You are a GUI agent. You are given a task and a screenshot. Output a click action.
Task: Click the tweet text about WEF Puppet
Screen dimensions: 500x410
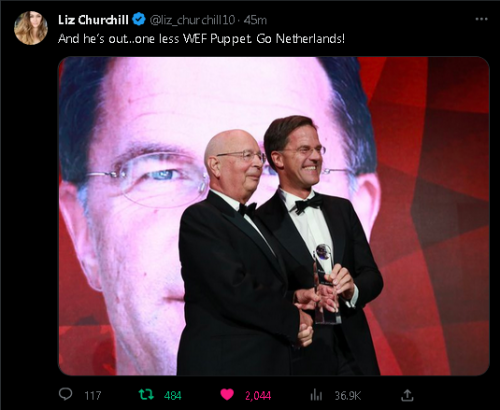click(x=201, y=39)
